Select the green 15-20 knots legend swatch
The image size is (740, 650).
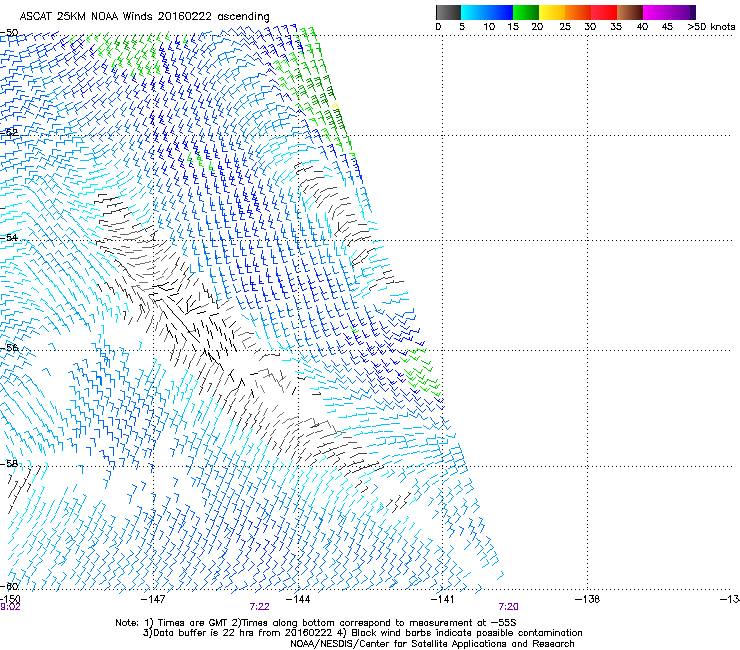(526, 12)
